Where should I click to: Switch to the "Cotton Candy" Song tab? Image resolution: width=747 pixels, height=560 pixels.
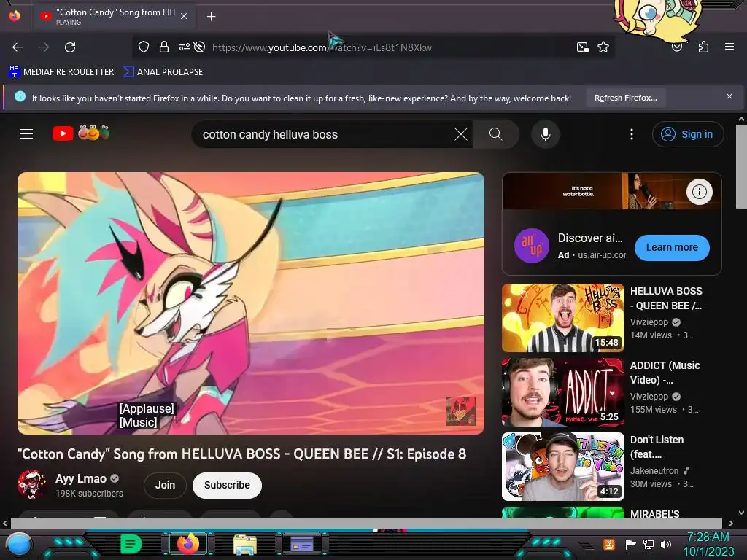tap(113, 16)
